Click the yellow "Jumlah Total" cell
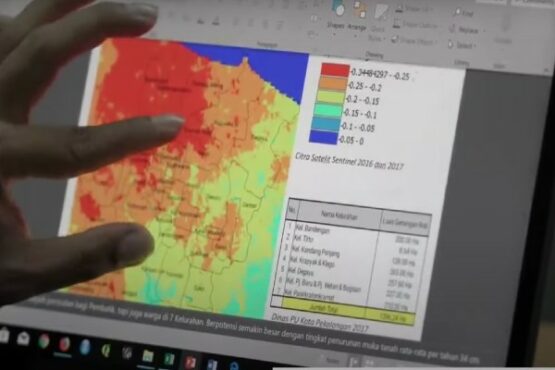 tap(324, 308)
